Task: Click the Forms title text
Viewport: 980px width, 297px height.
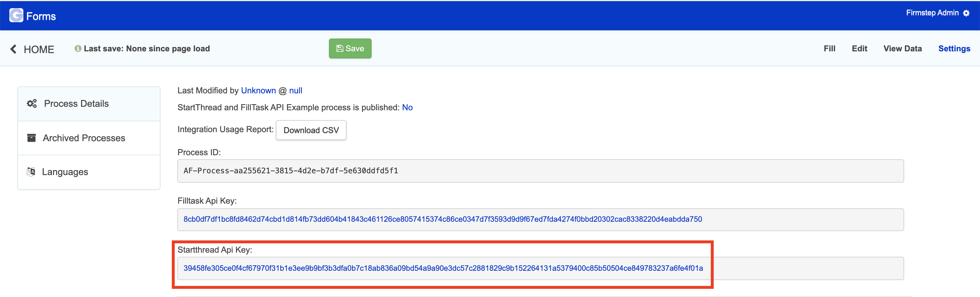Action: (x=41, y=16)
